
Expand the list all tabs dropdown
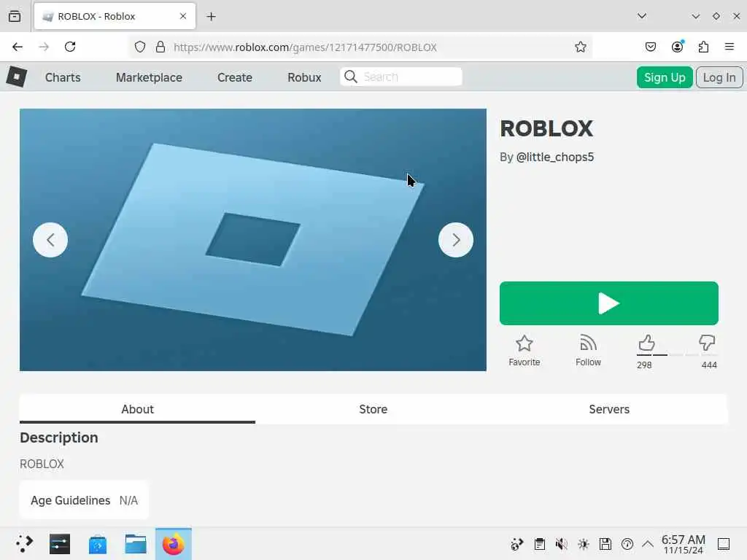point(642,16)
